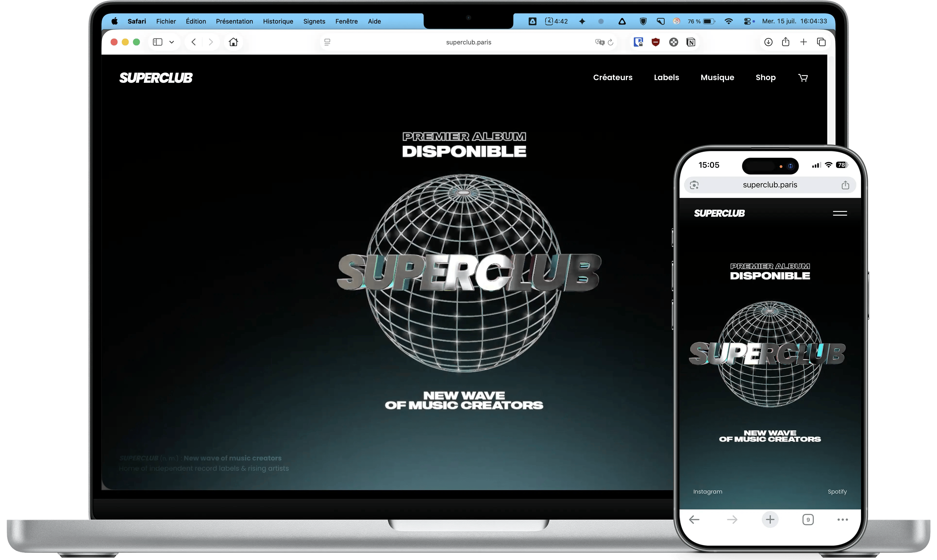Reload the page in desktop Safari

tap(611, 42)
